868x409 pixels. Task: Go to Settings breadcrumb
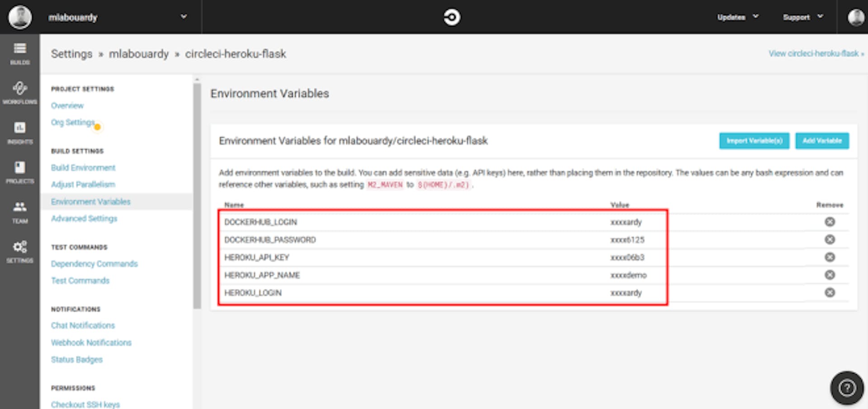71,54
